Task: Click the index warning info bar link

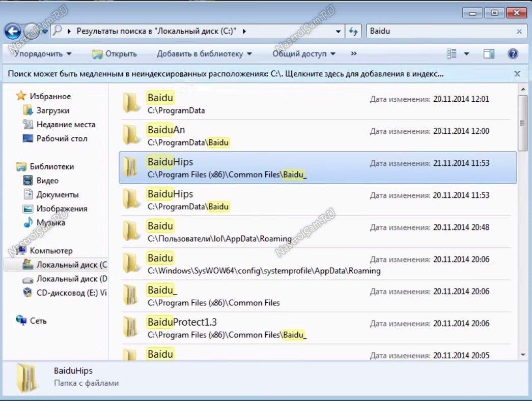Action: 226,74
